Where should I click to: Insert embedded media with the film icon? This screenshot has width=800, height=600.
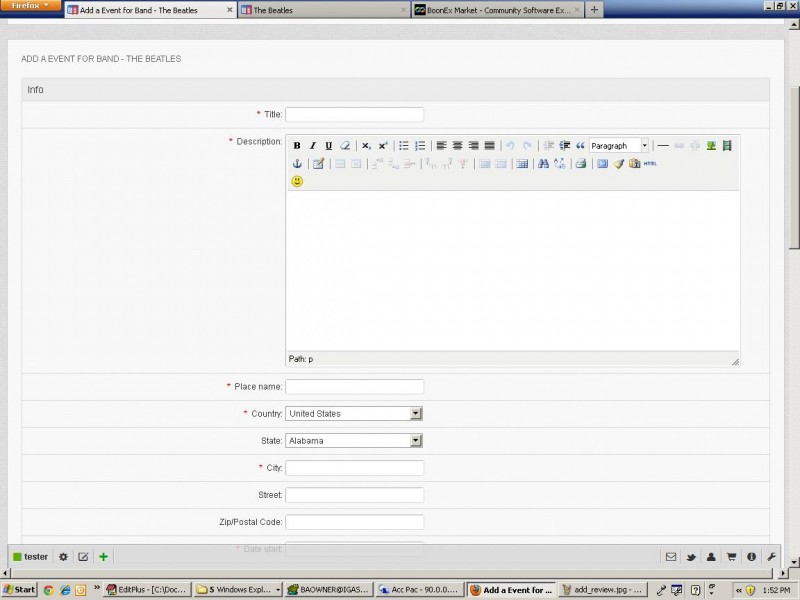coord(727,145)
